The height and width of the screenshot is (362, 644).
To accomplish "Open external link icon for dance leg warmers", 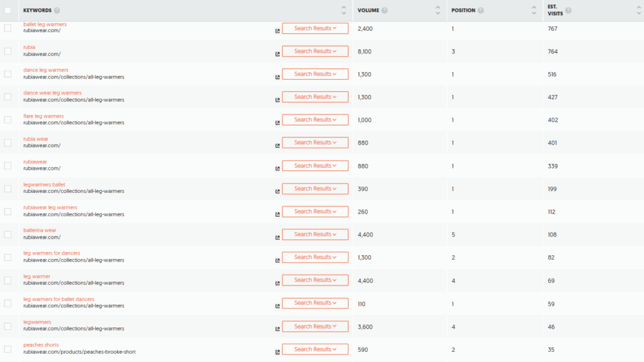I will click(277, 77).
